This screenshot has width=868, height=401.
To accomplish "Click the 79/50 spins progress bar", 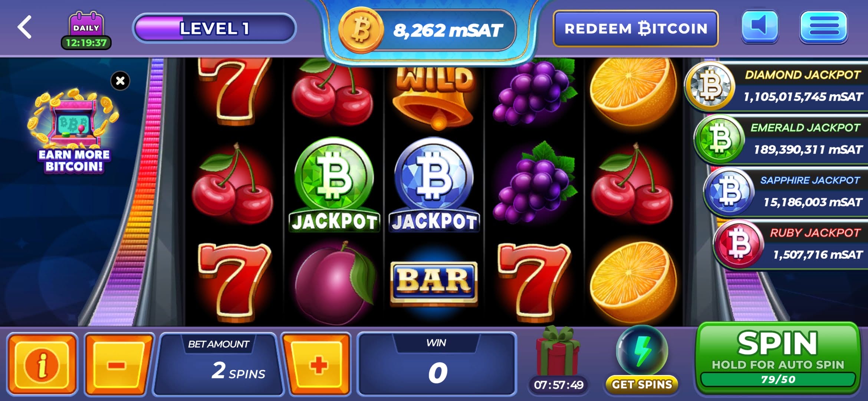I will [x=777, y=379].
